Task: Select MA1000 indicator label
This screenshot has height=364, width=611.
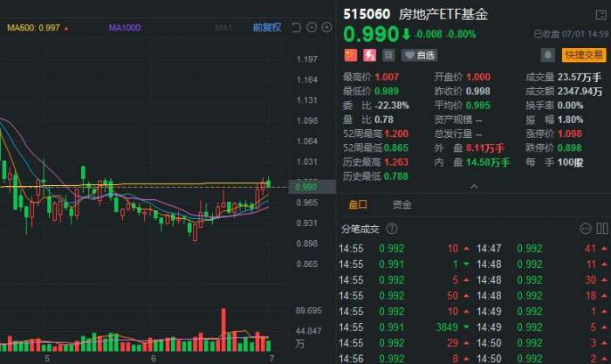Action: pos(126,28)
